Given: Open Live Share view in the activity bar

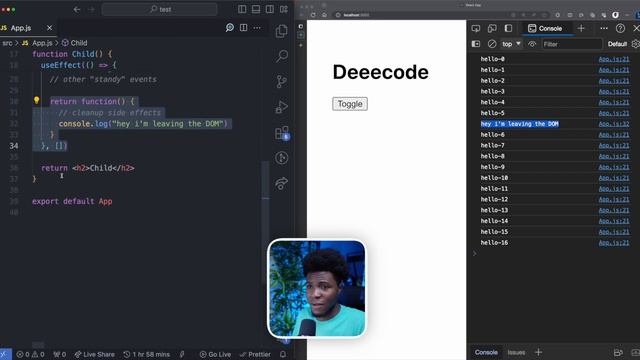Looking at the screenshot, I should 282,184.
